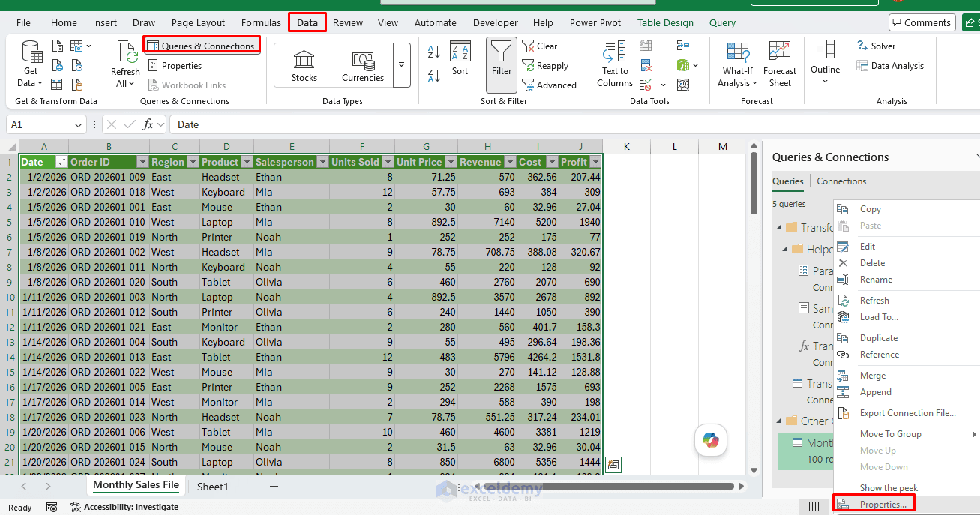The width and height of the screenshot is (980, 515).
Task: Sort Z to A descending
Action: [x=434, y=76]
